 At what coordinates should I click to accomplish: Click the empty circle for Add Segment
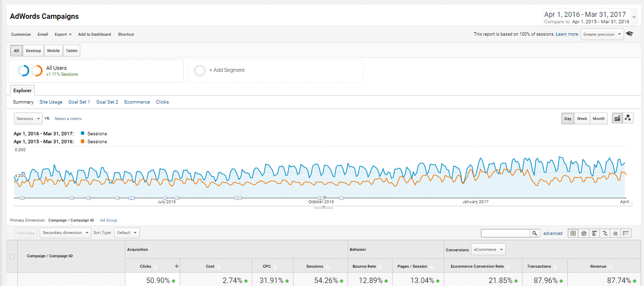200,70
